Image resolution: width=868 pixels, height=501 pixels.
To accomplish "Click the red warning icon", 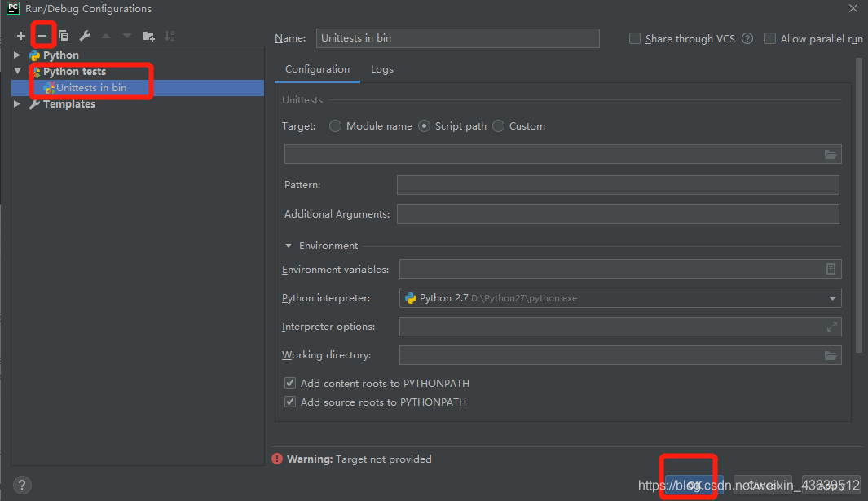I will (277, 459).
